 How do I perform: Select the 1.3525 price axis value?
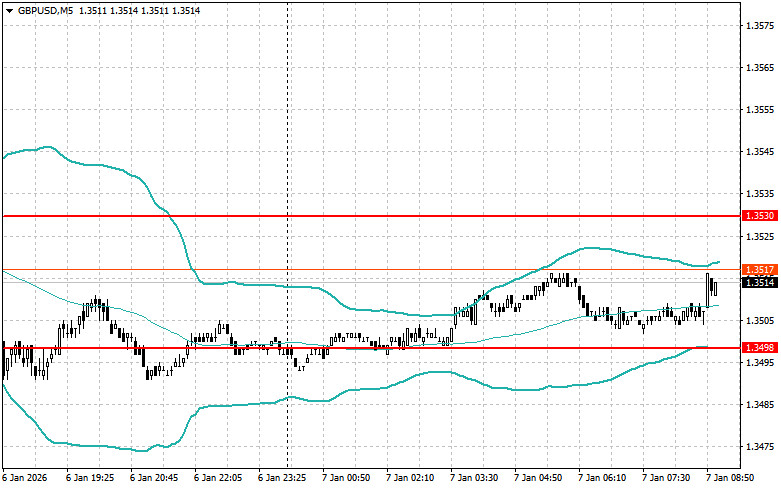[760, 236]
